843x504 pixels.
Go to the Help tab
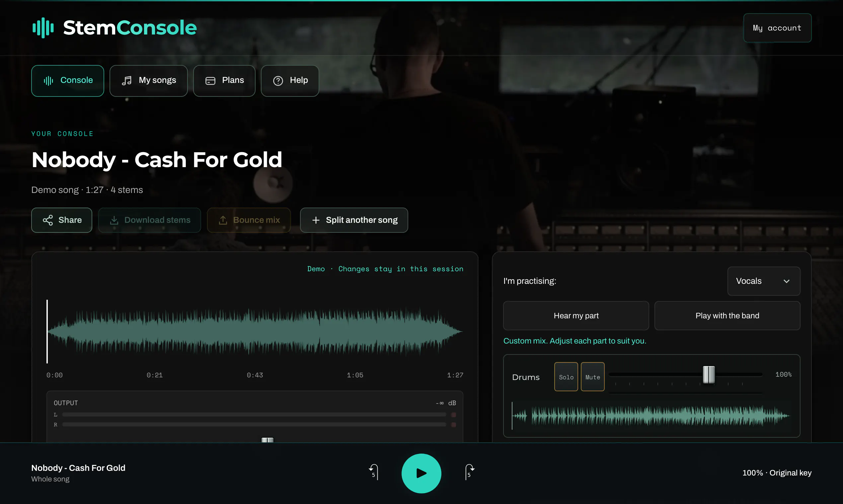coord(290,81)
